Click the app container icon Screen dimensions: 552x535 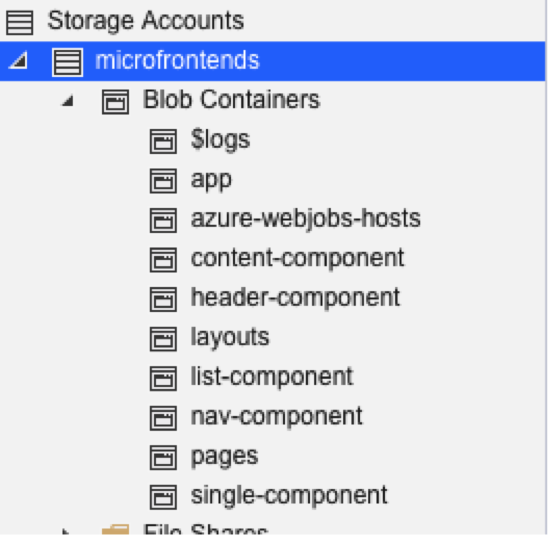[163, 181]
